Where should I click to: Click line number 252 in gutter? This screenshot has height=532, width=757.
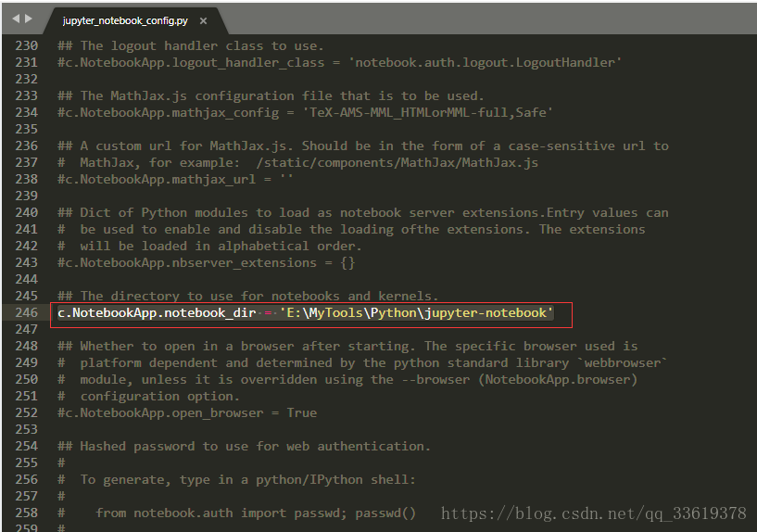click(26, 412)
